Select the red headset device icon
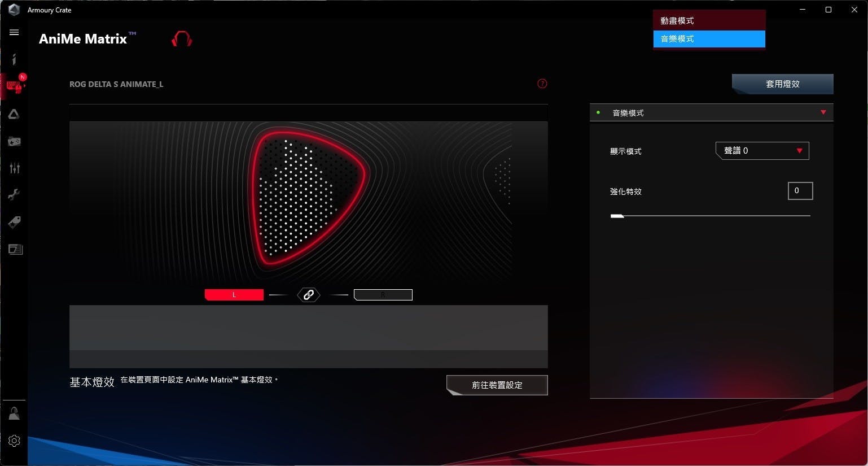Image resolution: width=868 pixels, height=466 pixels. pyautogui.click(x=182, y=39)
